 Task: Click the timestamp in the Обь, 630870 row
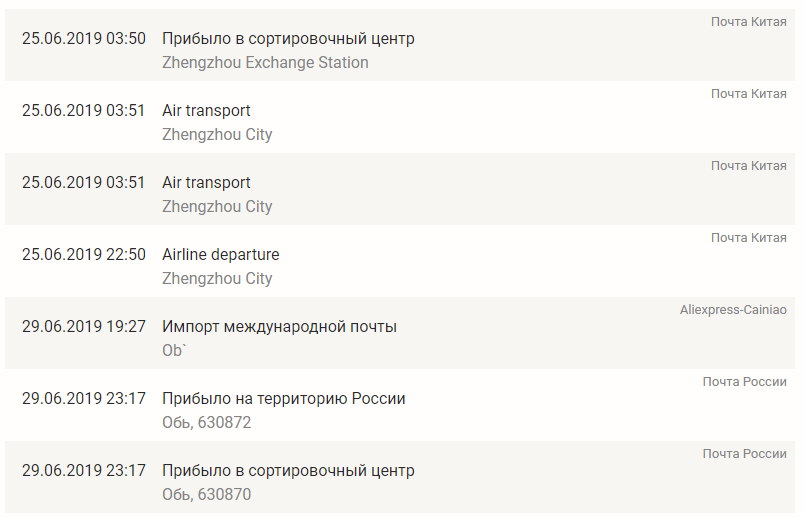pos(84,470)
